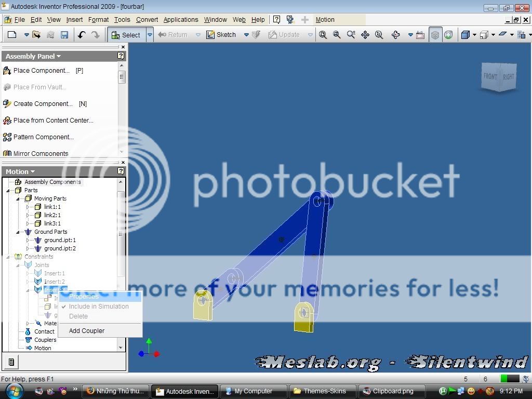
Task: Open the File menu
Action: [x=19, y=20]
